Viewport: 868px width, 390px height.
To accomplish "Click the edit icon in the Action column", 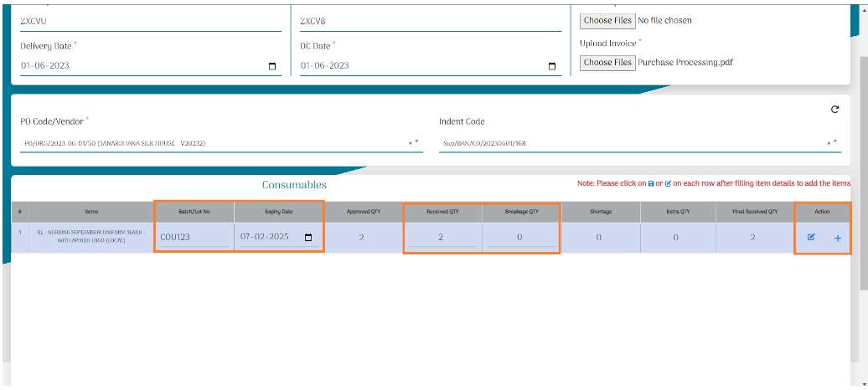I will coord(811,238).
